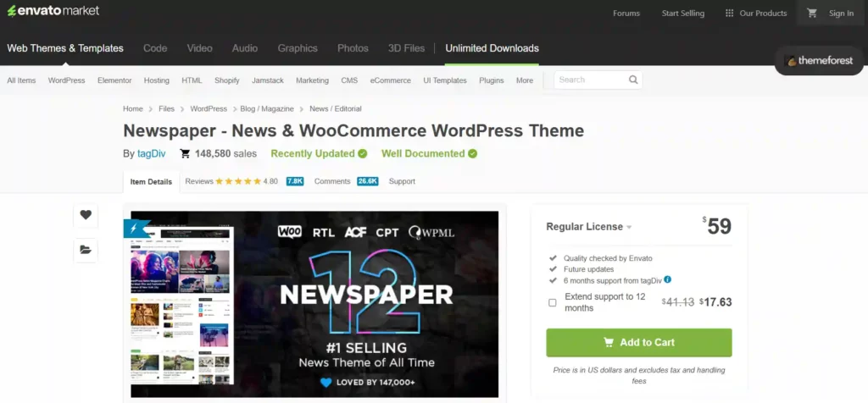
Task: Open the shopping cart icon in header
Action: pyautogui.click(x=812, y=13)
